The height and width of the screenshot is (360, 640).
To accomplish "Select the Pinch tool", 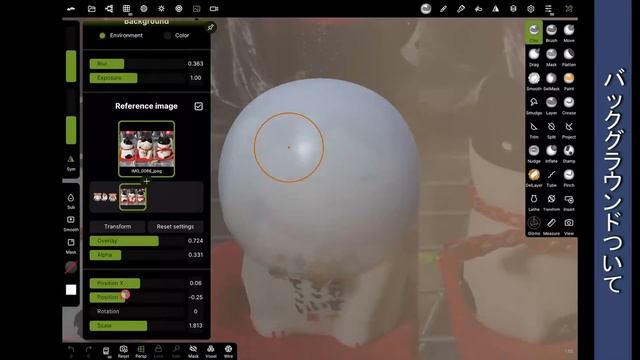I will click(x=569, y=178).
